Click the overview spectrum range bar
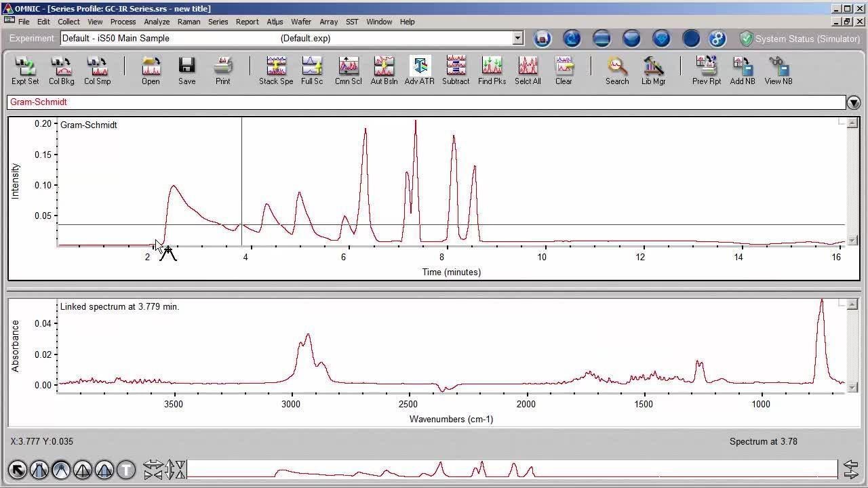 click(x=512, y=469)
